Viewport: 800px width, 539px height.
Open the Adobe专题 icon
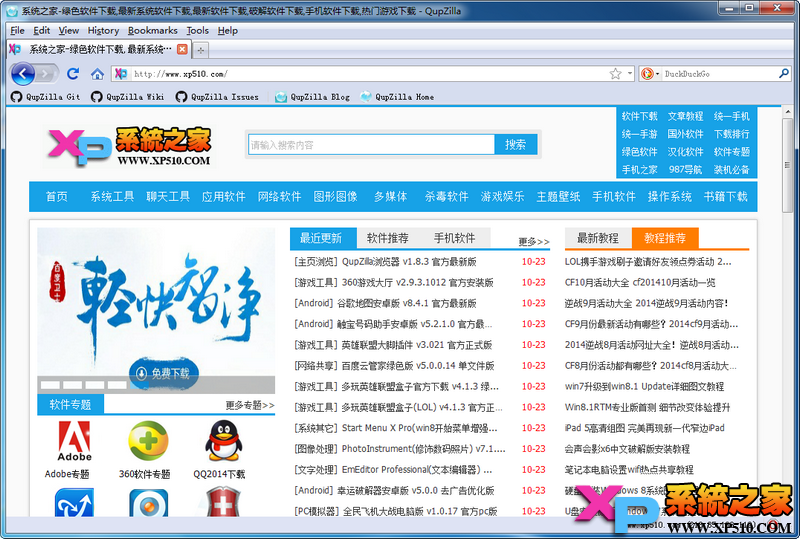click(x=74, y=442)
